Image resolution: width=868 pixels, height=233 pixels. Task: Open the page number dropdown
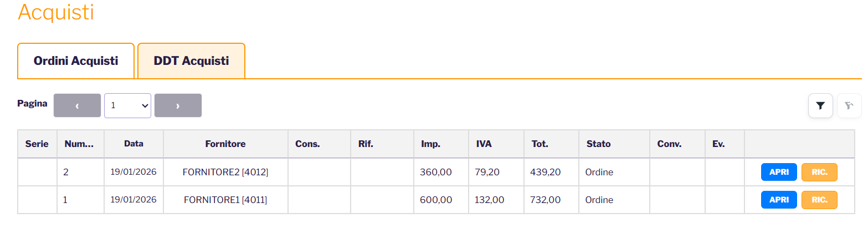127,105
